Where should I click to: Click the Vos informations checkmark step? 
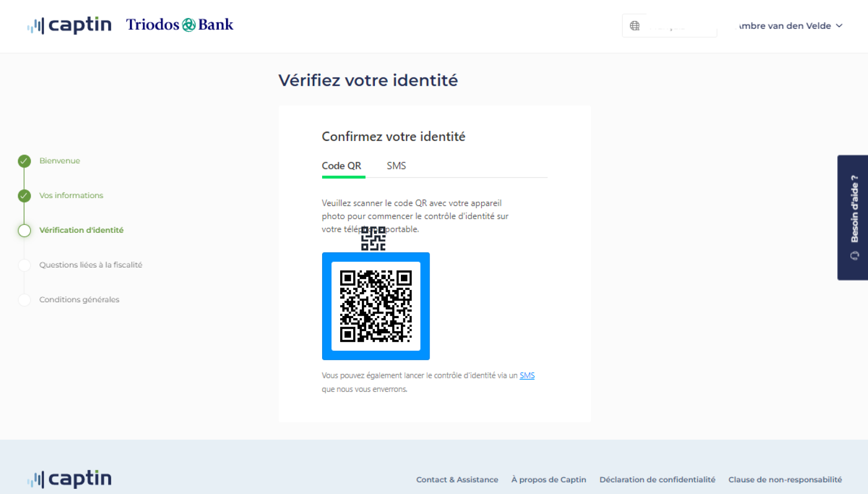tap(25, 196)
